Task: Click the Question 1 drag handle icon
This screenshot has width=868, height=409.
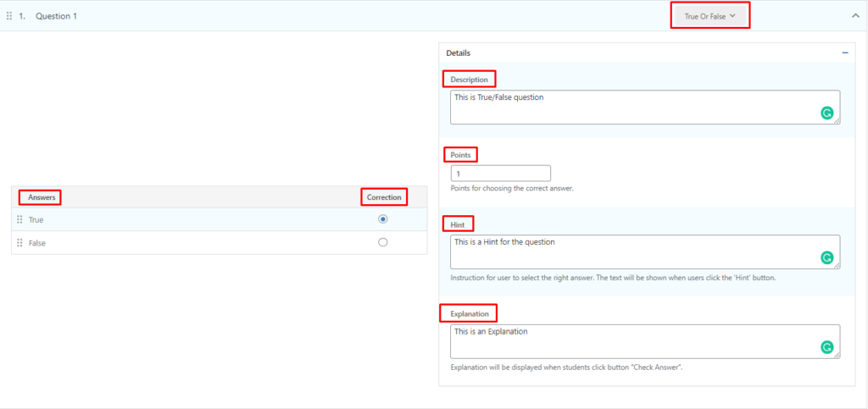Action: (9, 16)
